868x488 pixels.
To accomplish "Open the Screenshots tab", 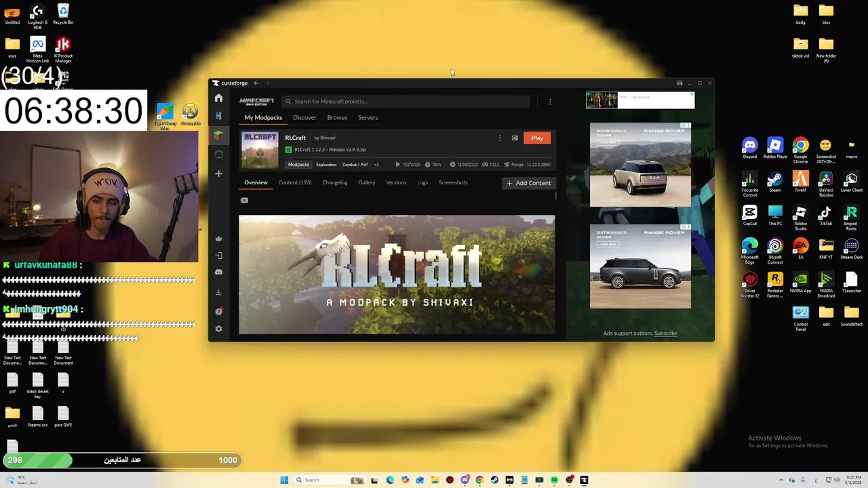I will coord(453,182).
